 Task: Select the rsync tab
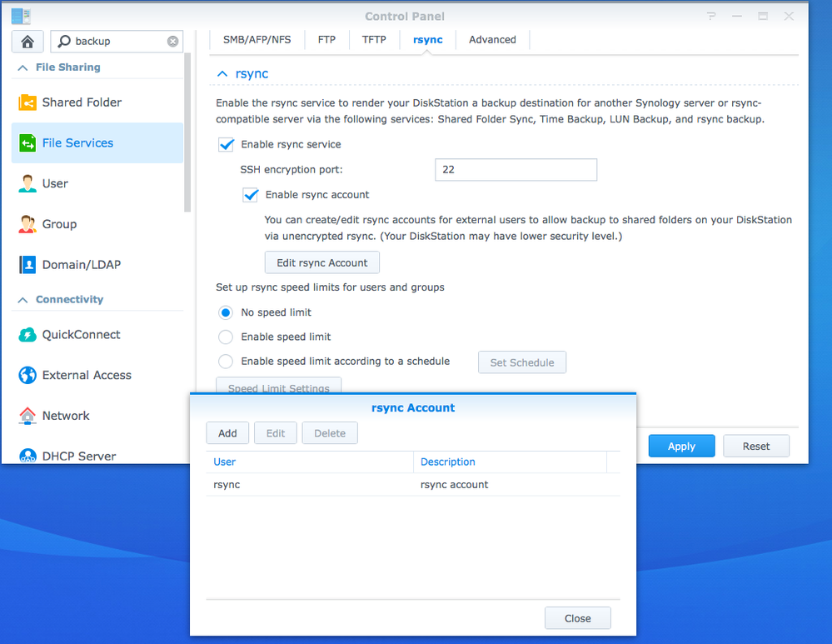point(428,40)
